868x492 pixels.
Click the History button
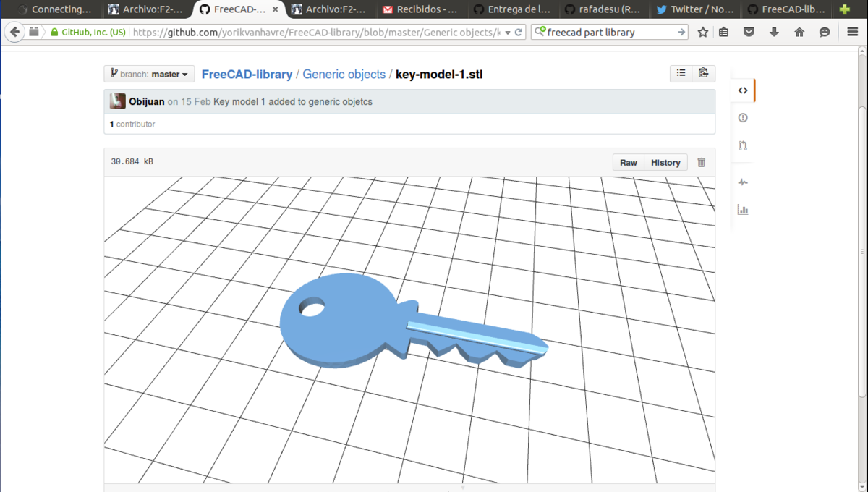click(665, 162)
